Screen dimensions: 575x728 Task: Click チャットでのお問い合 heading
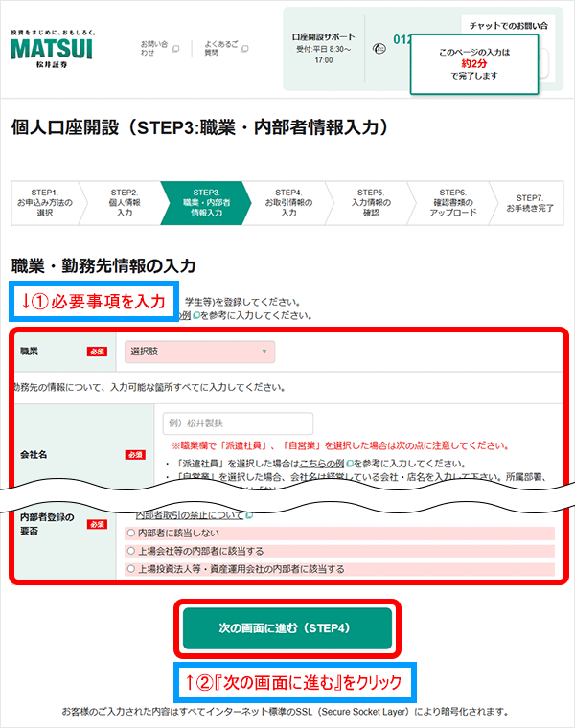tap(508, 26)
